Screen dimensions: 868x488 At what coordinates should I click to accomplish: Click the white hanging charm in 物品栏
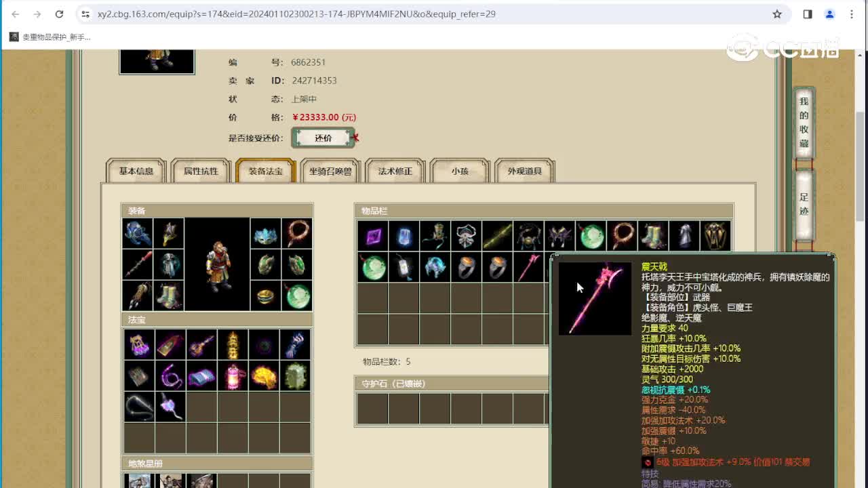coord(403,267)
